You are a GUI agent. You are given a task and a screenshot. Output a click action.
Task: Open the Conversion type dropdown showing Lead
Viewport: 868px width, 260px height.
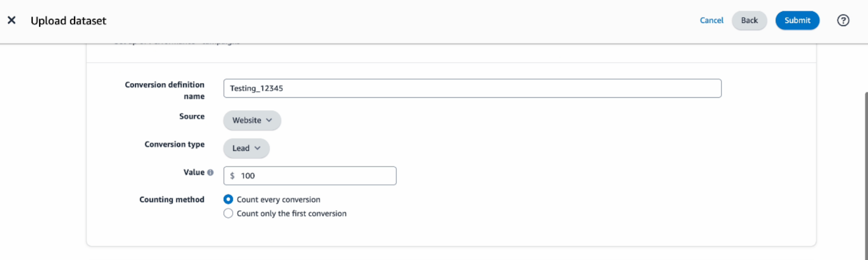[246, 148]
